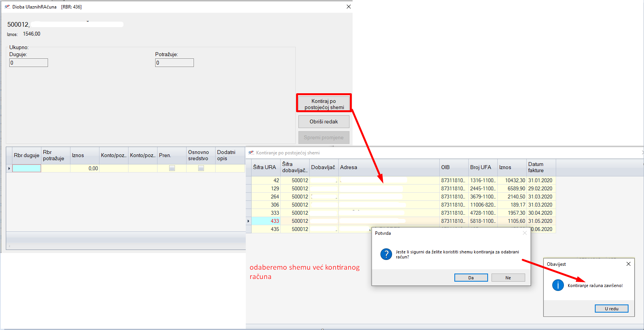Sort by 'Šifra URA' column header
Viewport: 644px width, 330px height.
click(x=265, y=168)
